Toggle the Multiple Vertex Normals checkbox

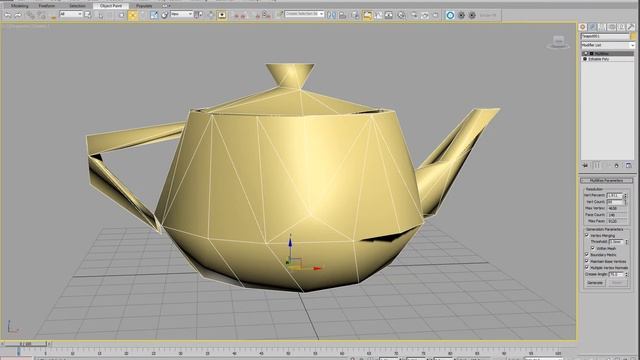(587, 268)
